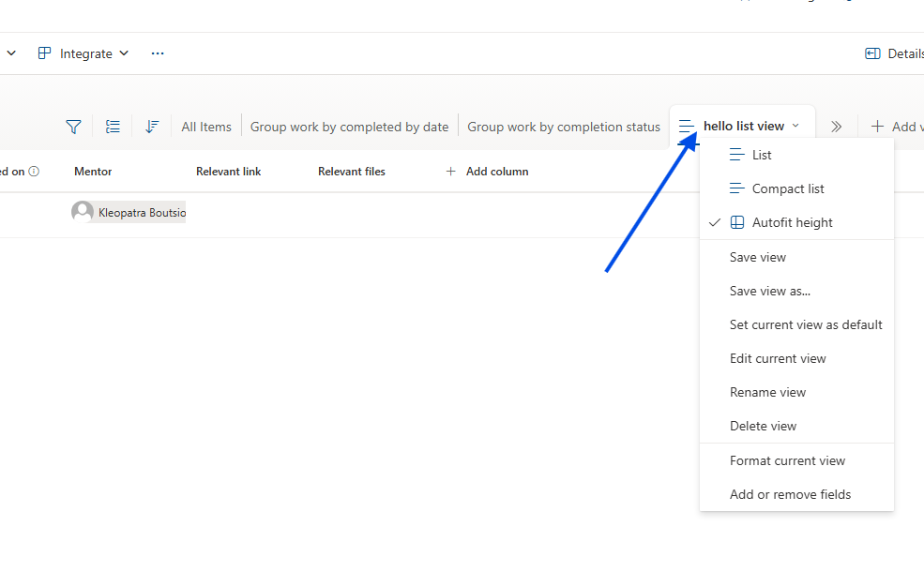Click the more options ellipsis
924x587 pixels.
pos(158,53)
